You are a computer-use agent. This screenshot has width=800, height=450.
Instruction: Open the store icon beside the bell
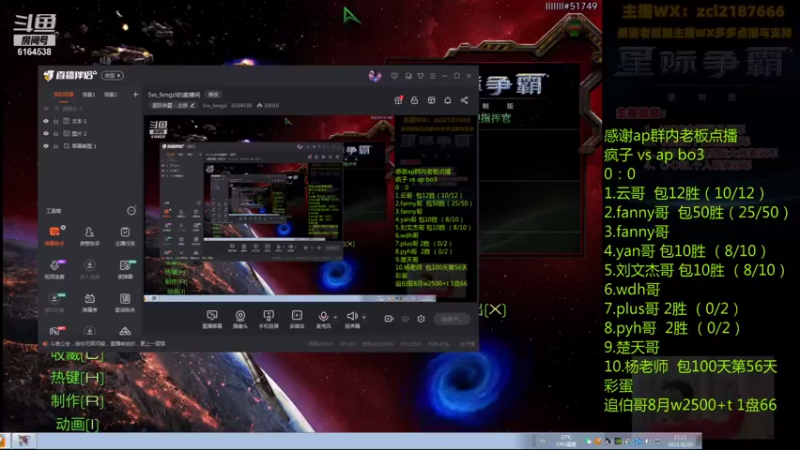(x=431, y=100)
